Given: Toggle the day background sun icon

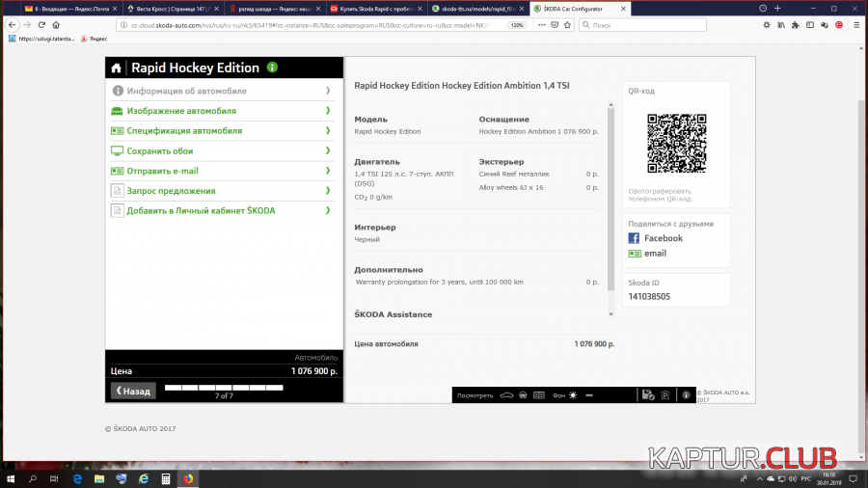Looking at the screenshot, I should point(572,395).
